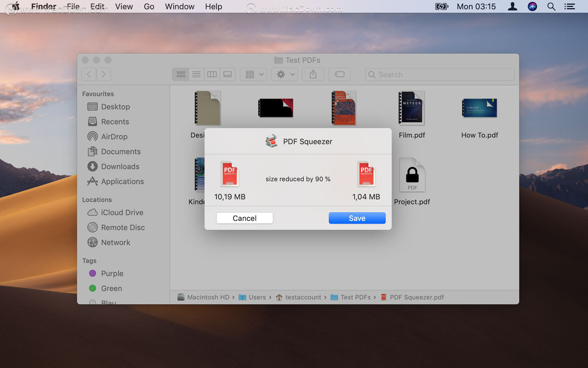This screenshot has height=368, width=588.
Task: Click Users in the path bar
Action: [x=252, y=297]
